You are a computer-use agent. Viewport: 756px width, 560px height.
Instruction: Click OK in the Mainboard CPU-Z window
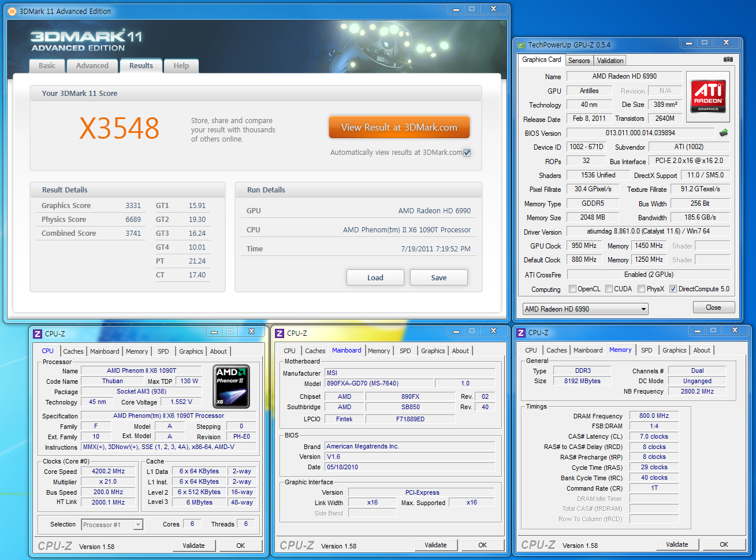point(483,545)
